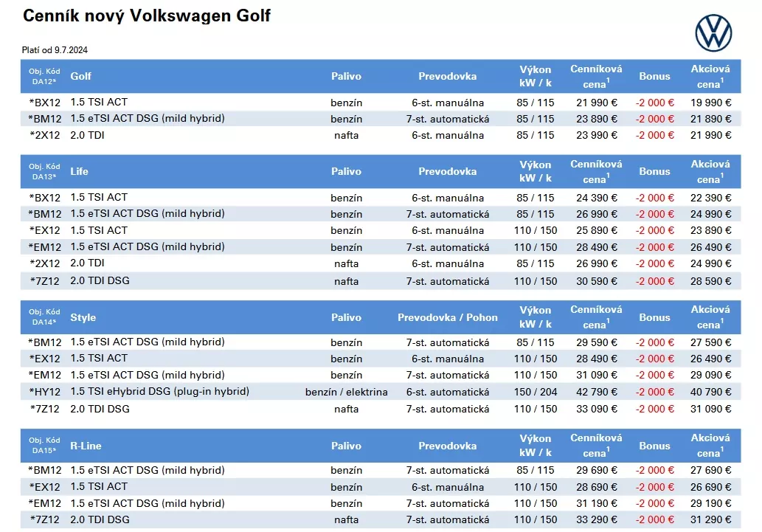Click the list price 29 690 €
Image resolution: width=762 pixels, height=532 pixels.
click(x=596, y=470)
